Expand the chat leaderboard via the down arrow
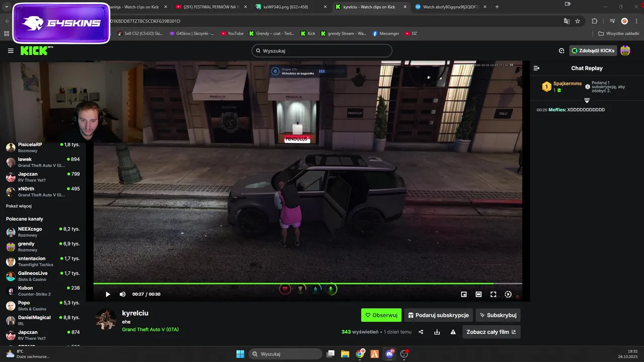 pyautogui.click(x=587, y=101)
